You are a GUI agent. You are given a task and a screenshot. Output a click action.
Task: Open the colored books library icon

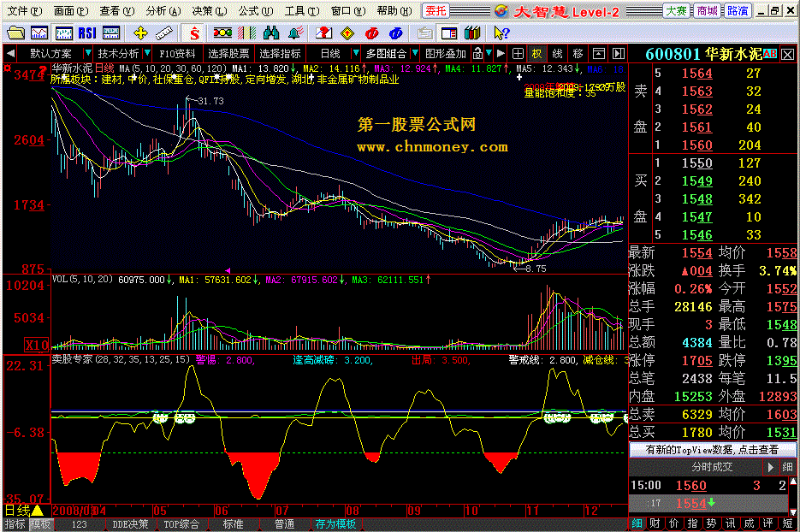pos(473,33)
